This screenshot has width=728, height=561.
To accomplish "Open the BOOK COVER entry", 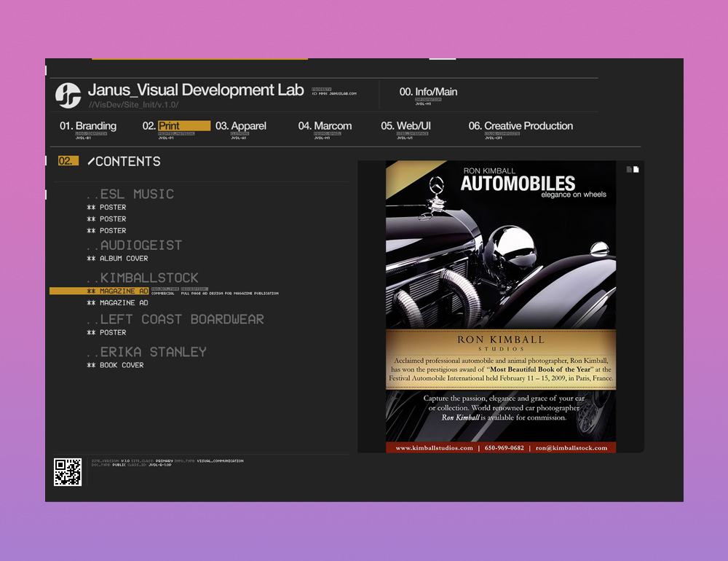I will (115, 365).
